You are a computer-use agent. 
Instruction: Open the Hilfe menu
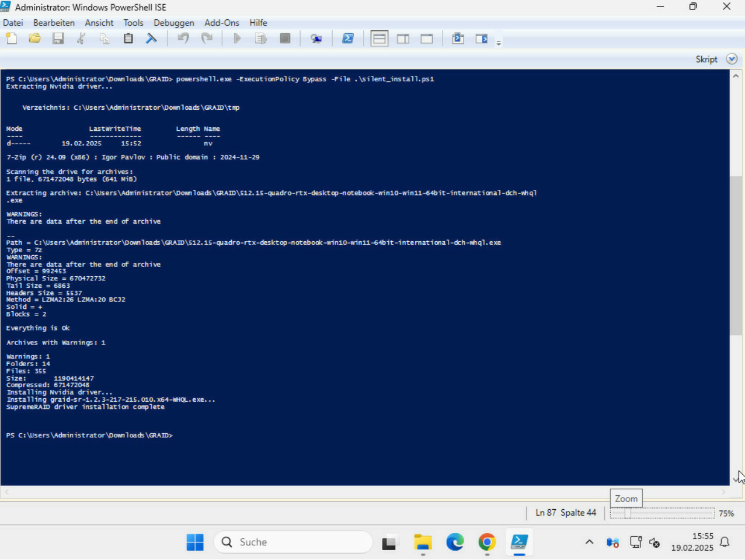(258, 23)
